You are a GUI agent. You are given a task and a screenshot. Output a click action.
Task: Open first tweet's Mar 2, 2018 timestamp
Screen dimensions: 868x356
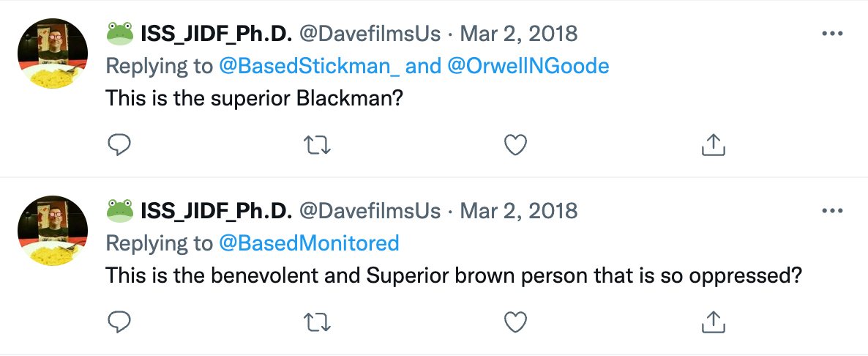coord(518,34)
